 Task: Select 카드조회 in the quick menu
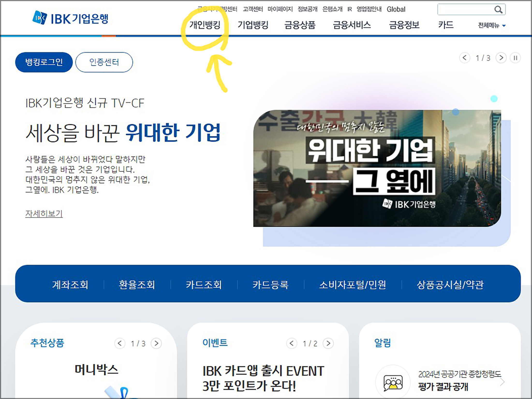point(204,284)
